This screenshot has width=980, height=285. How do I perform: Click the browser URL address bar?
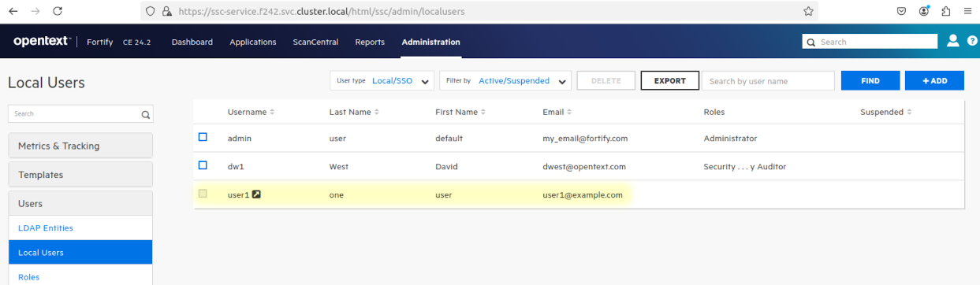[479, 12]
